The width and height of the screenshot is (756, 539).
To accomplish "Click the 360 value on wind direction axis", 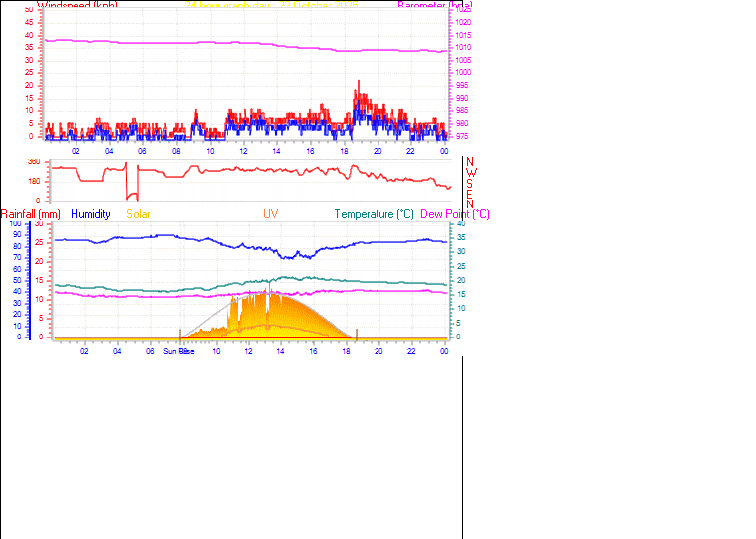I will (34, 161).
